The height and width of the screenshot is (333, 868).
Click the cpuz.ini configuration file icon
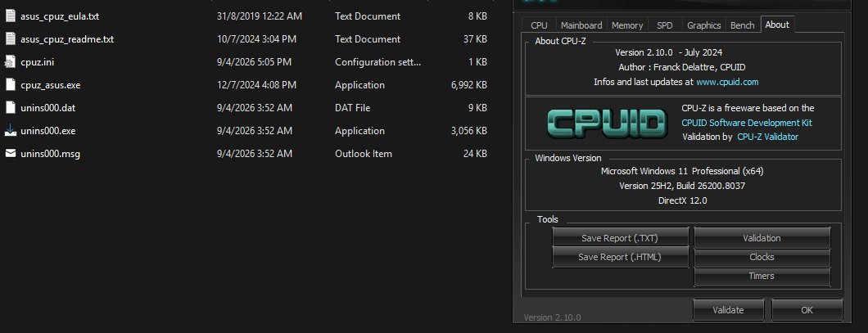pos(10,62)
